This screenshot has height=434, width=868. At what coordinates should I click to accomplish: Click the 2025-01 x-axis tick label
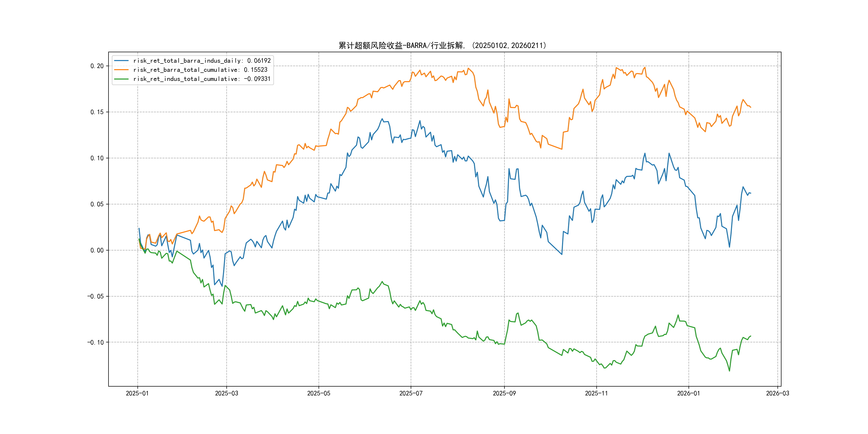pos(137,393)
